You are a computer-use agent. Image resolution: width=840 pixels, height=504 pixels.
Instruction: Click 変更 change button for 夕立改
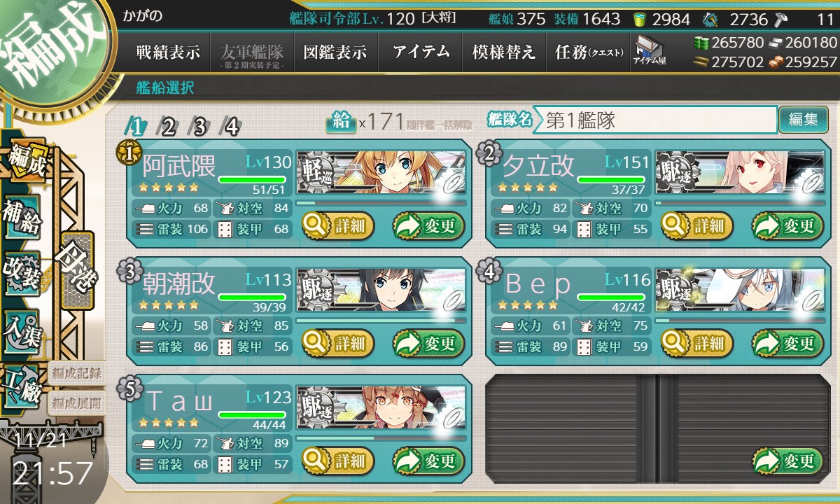(x=787, y=226)
